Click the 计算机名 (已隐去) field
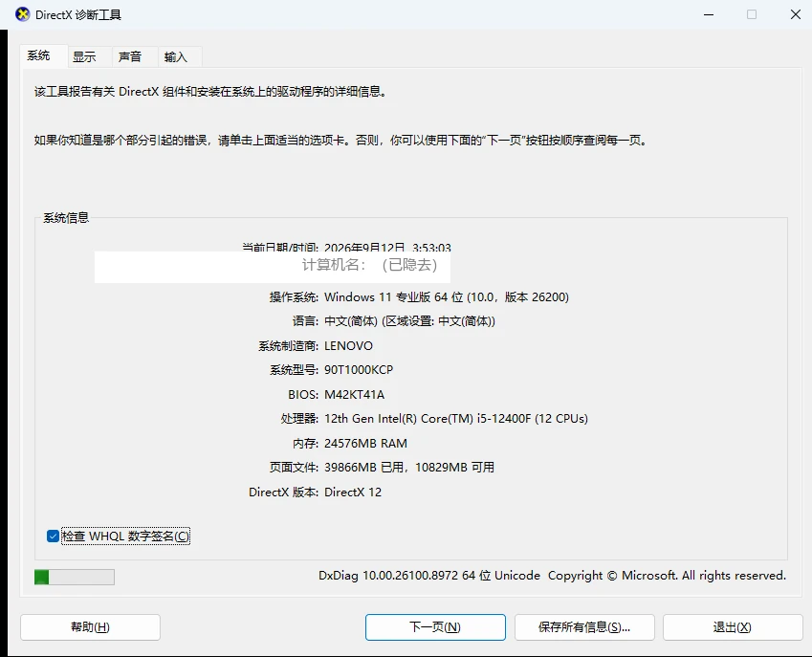Image resolution: width=812 pixels, height=657 pixels. [273, 266]
